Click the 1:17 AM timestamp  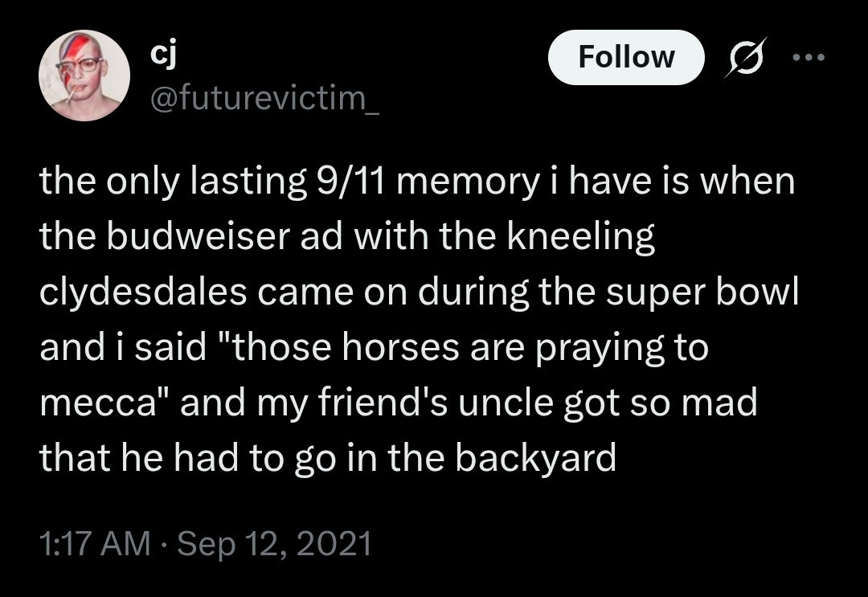[96, 544]
